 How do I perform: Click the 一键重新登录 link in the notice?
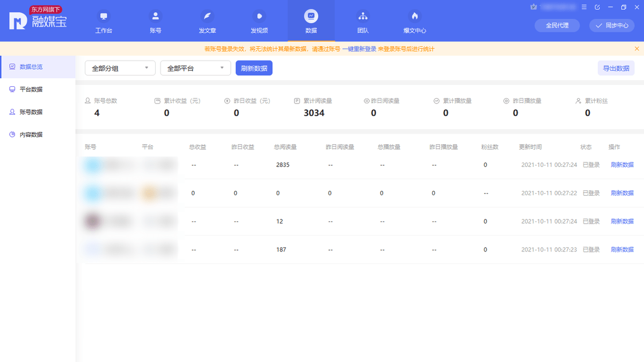point(359,49)
